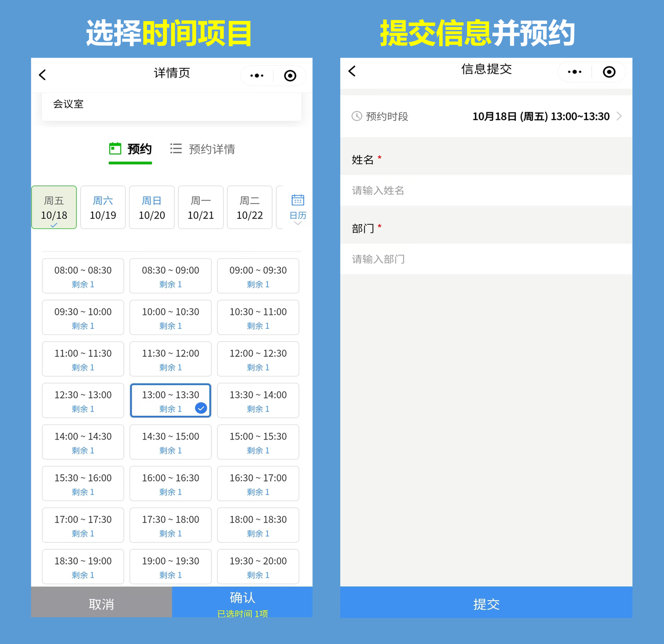
Task: Confirm selection with the 确认 button
Action: pos(242,602)
